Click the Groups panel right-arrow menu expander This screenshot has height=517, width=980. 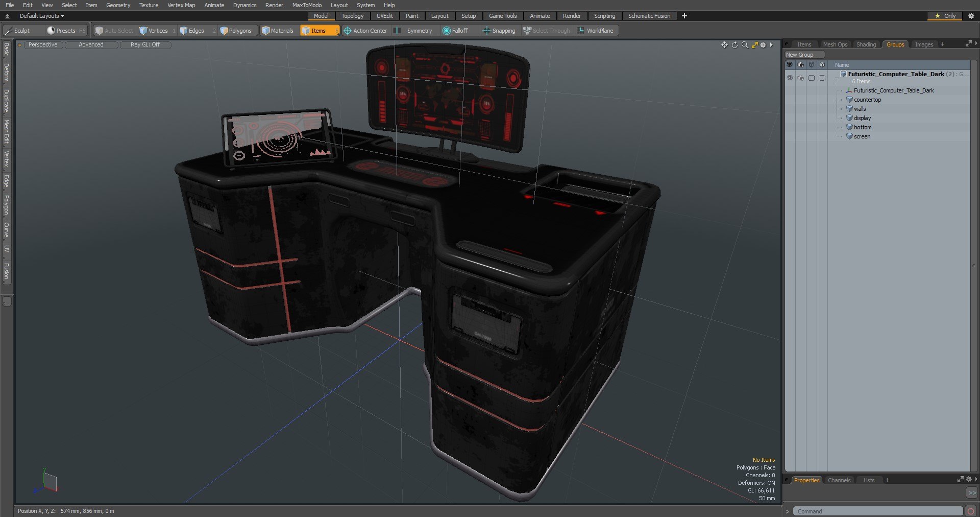[976, 44]
